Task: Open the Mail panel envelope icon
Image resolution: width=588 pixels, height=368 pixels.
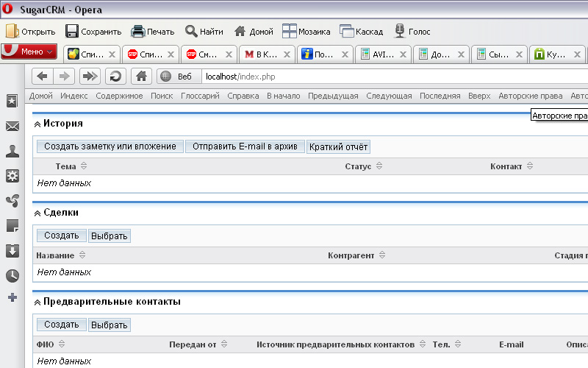Action: click(12, 126)
